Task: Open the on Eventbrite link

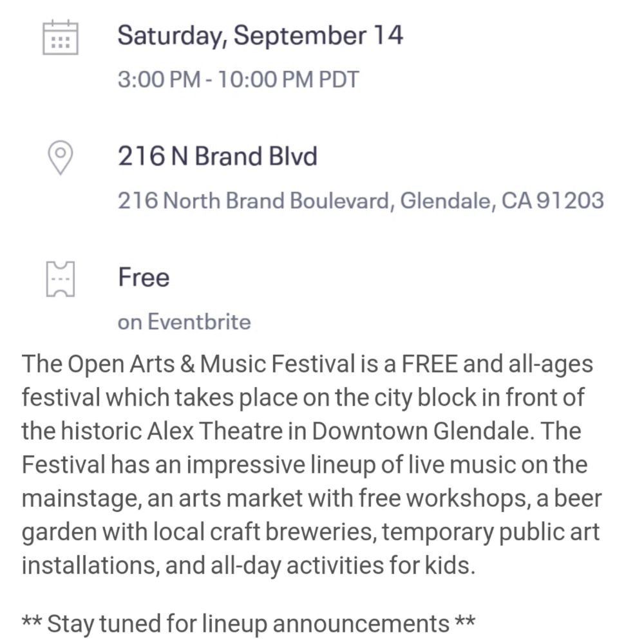Action: [184, 321]
